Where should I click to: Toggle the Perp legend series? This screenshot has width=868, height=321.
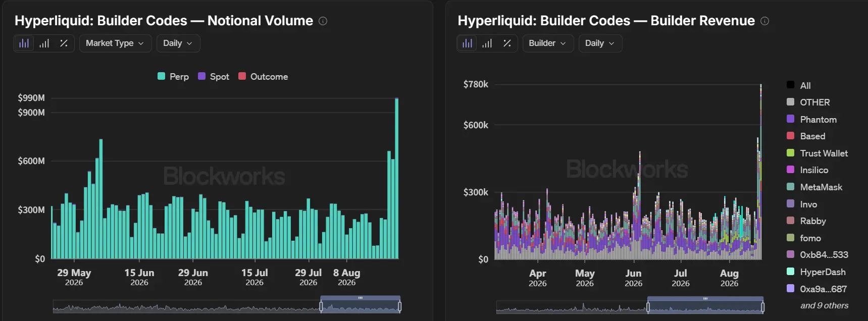[x=173, y=77]
